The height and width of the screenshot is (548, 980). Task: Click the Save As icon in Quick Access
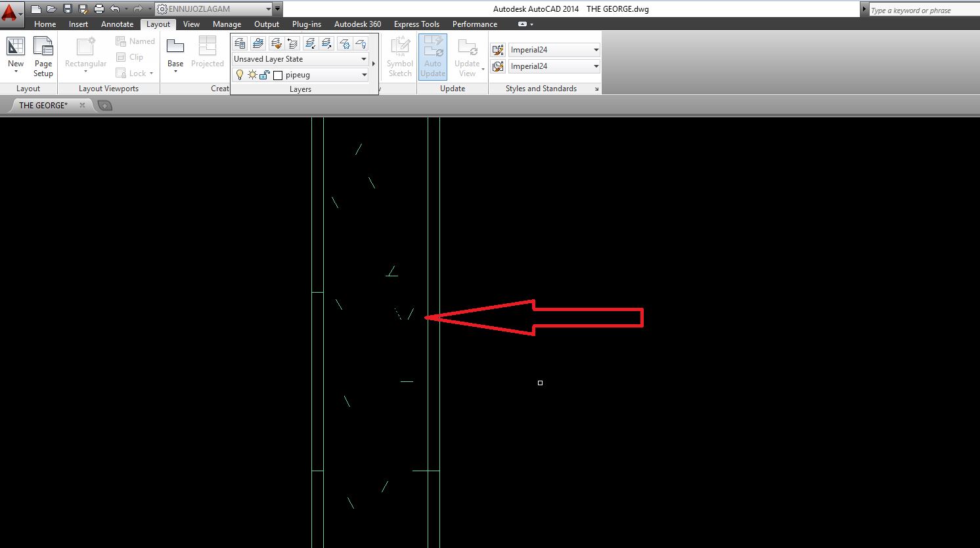point(83,9)
